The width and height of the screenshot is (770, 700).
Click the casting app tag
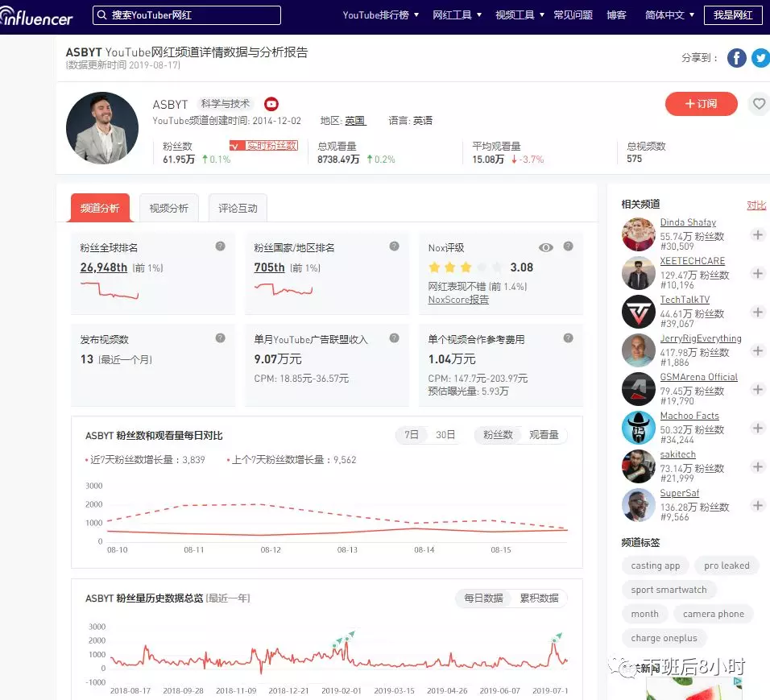pyautogui.click(x=655, y=565)
